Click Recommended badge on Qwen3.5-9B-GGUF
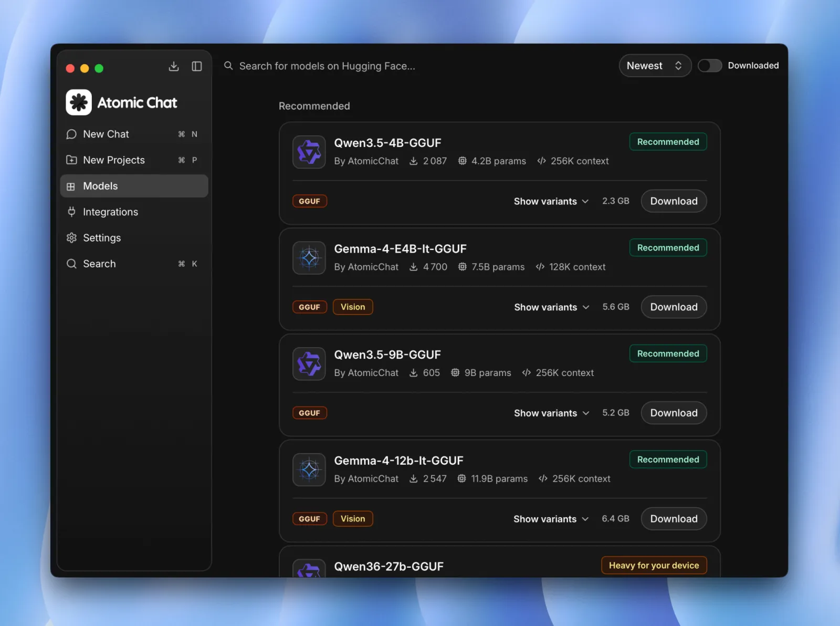Screen dimensions: 840x626 pos(668,353)
